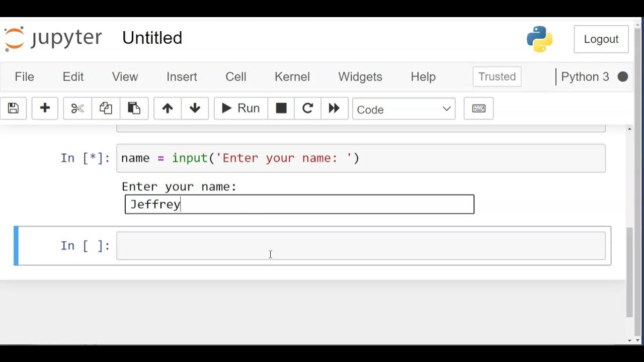Click the Trusted notebook indicator
The height and width of the screenshot is (362, 644).
pyautogui.click(x=497, y=77)
